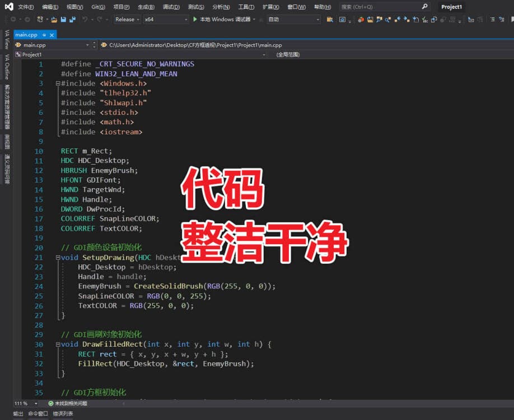Open the 调试(D) menu
The height and width of the screenshot is (420, 514).
171,7
